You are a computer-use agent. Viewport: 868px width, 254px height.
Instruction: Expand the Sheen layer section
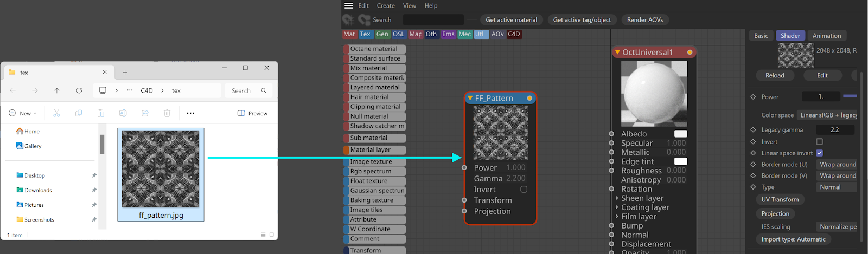click(x=617, y=198)
